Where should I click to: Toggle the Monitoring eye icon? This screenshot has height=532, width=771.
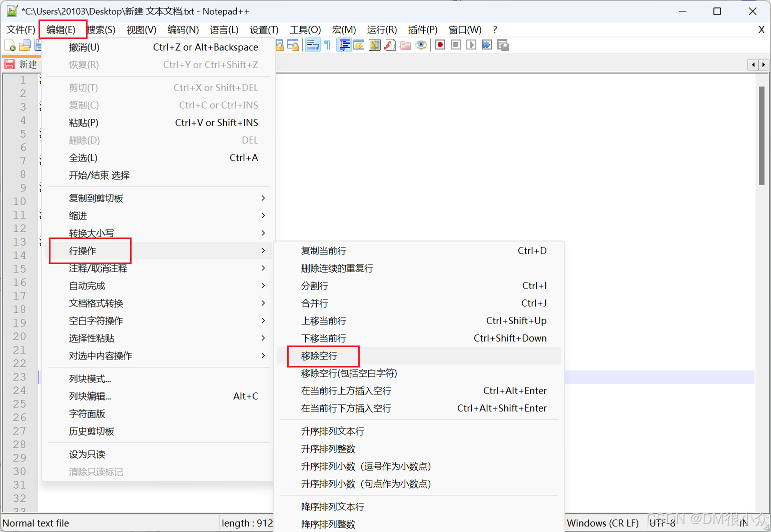pos(421,45)
